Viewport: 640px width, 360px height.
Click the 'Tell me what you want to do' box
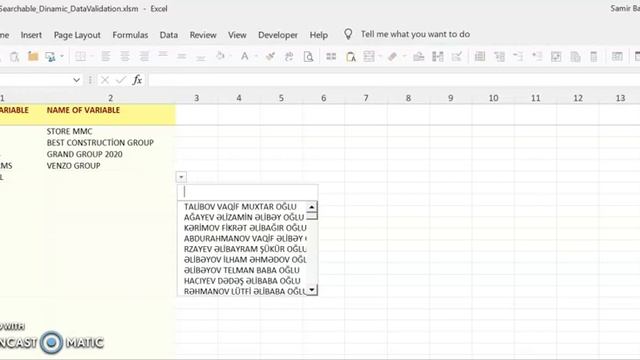pos(415,34)
